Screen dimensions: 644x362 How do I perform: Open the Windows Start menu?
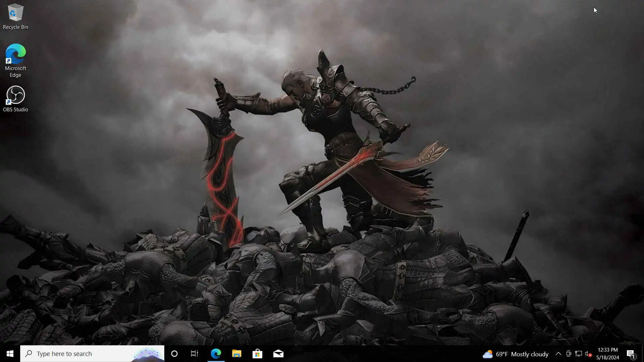coord(10,354)
